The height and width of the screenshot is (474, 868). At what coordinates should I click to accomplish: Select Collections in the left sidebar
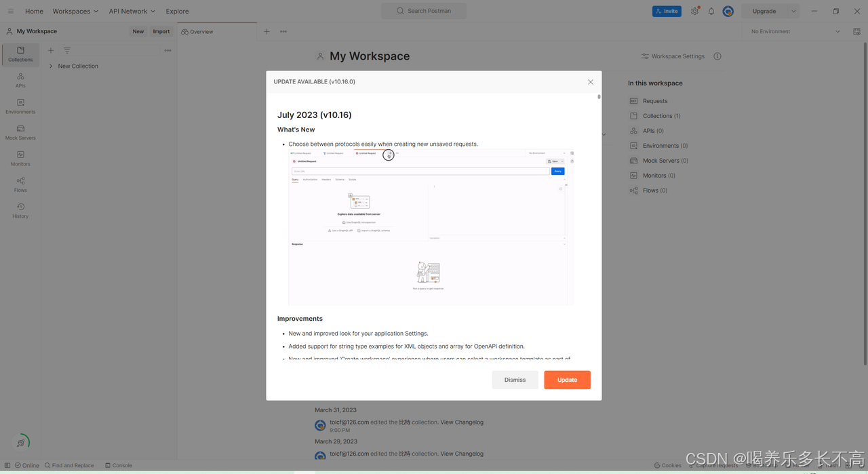(x=20, y=54)
